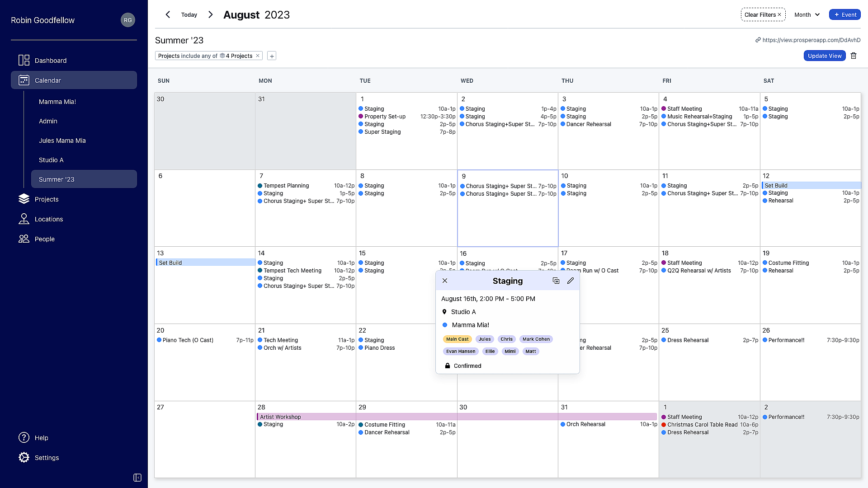
Task: Close the Staging event popup
Action: point(445,281)
